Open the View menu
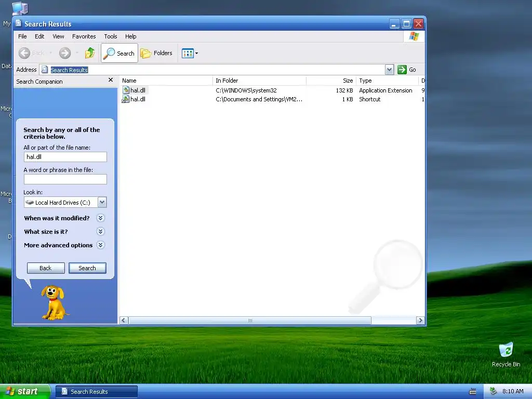 click(58, 36)
